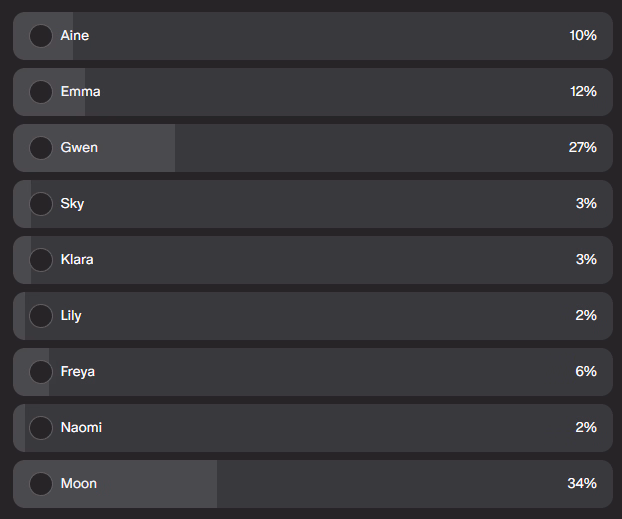
Task: Click the 6% value on Freya's row
Action: 586,372
